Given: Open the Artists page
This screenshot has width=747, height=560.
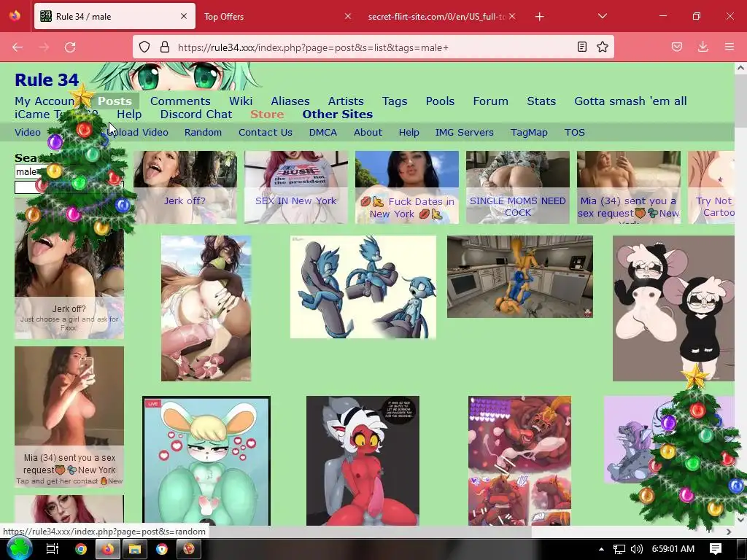Looking at the screenshot, I should (x=346, y=101).
